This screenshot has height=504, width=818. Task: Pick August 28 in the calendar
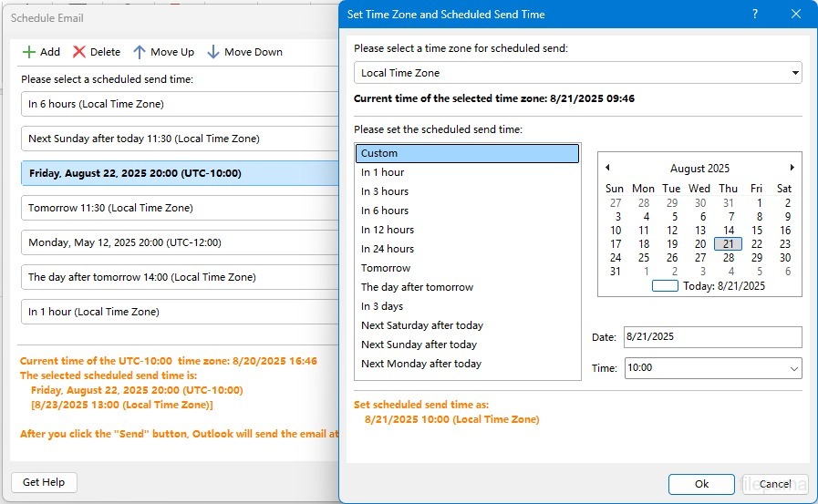pyautogui.click(x=728, y=258)
